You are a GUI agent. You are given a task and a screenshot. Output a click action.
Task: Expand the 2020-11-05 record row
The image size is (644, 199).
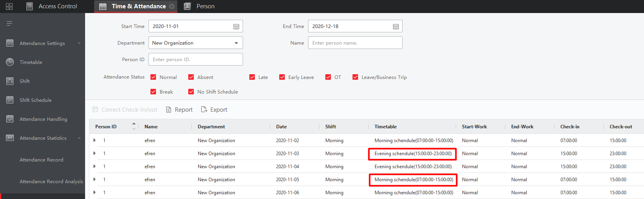click(95, 179)
